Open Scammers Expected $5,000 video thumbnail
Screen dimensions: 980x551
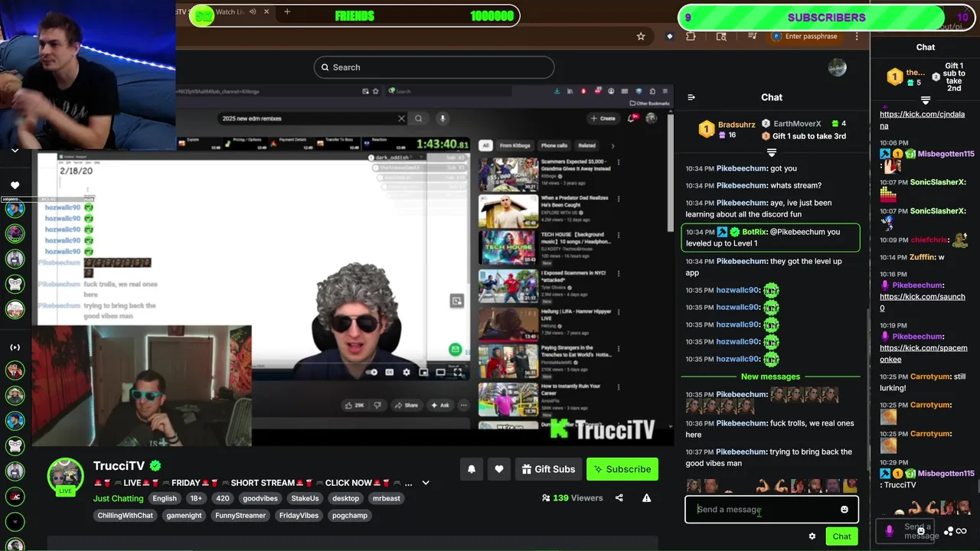click(x=508, y=174)
